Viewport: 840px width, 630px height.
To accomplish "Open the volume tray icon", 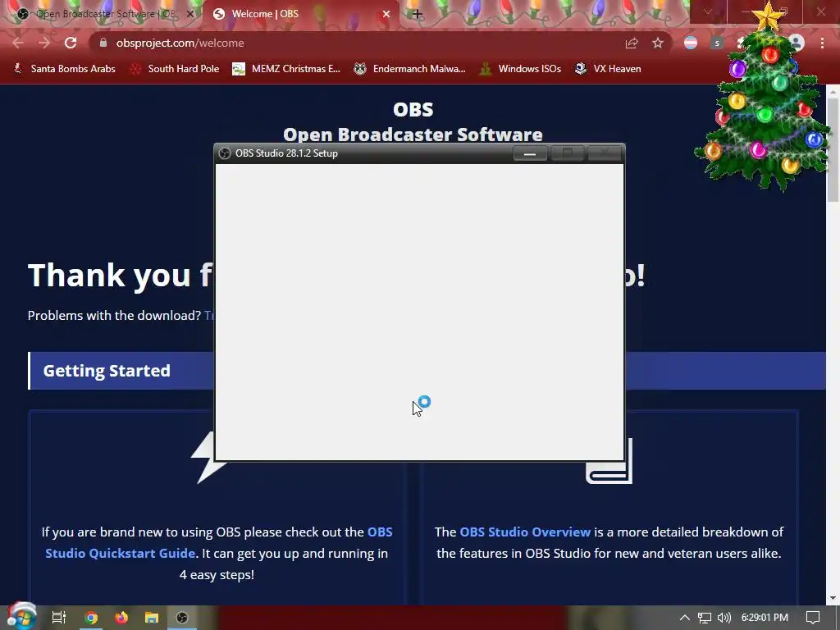I will pos(724,618).
